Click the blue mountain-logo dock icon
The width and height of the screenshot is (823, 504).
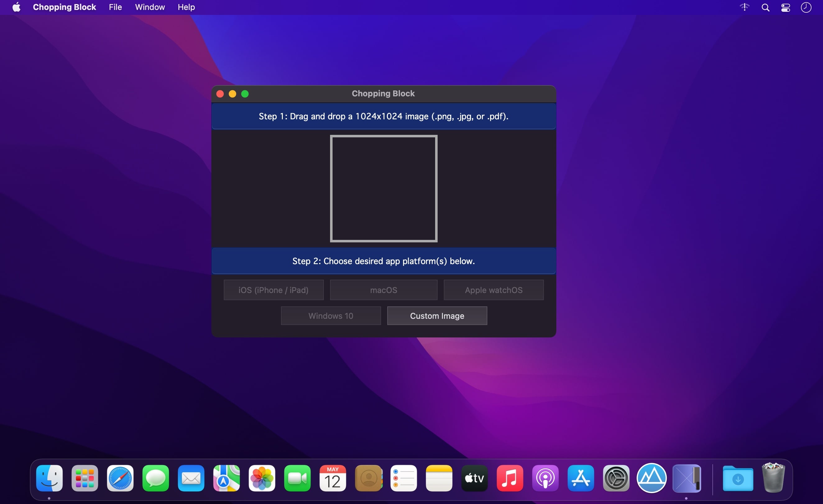651,478
